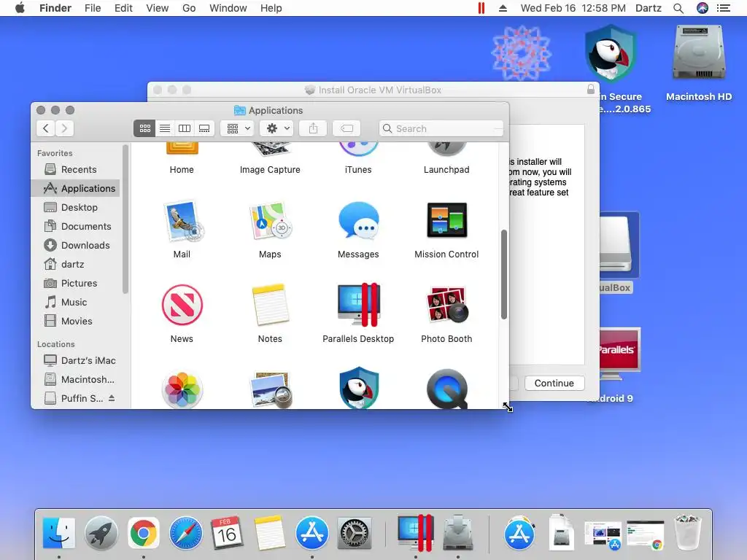This screenshot has height=560, width=747.
Task: Click the Share toolbar button
Action: (313, 128)
